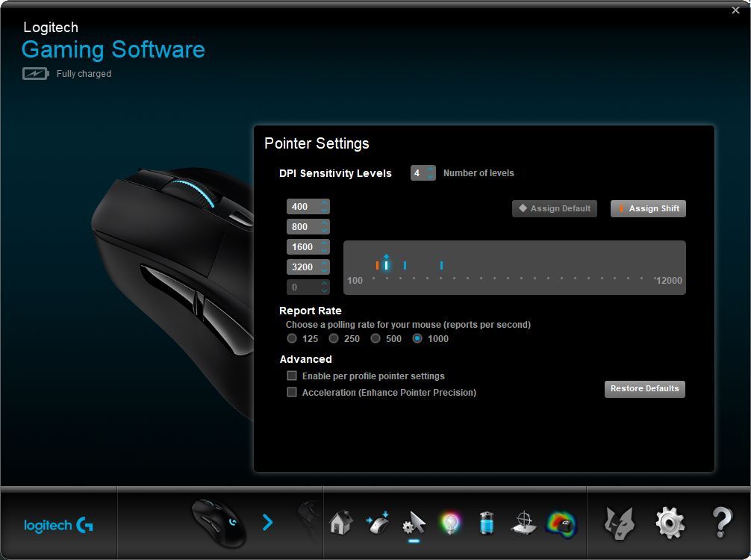Open the Home screen
Viewport: 751px width, 560px height.
(340, 523)
